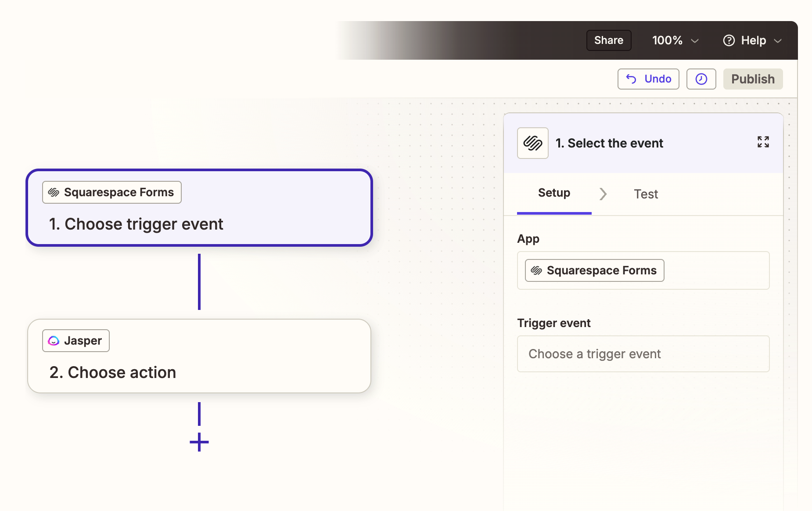
Task: Click the "1. Select the event" heading
Action: 609,143
